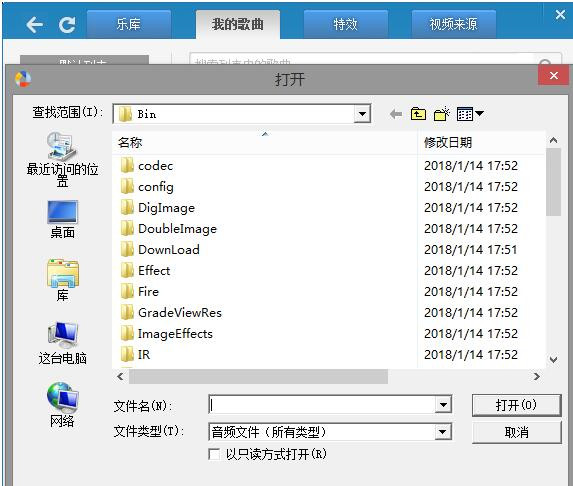This screenshot has height=486, width=573.
Task: Select the IR folder icon
Action: coord(127,354)
